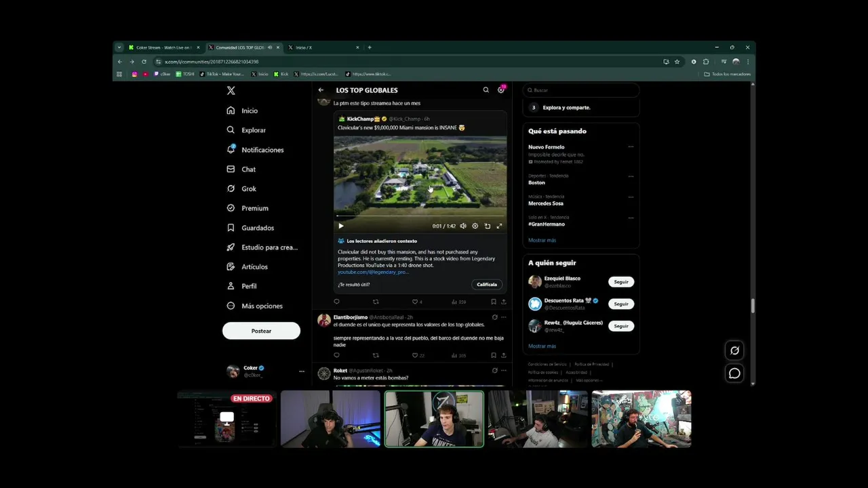The image size is (868, 488).
Task: Open community members icon with badge
Action: [x=501, y=89]
